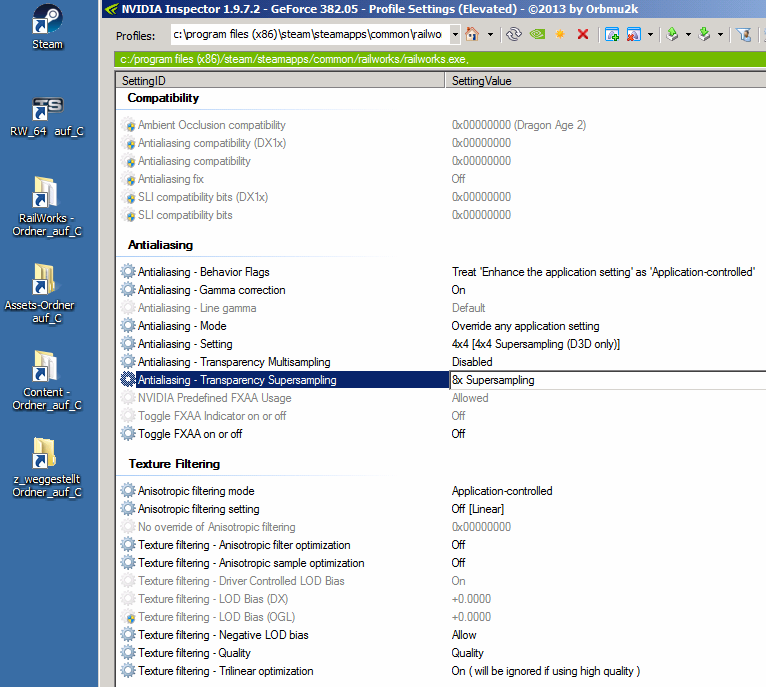Click the green NVIDIA logo icon in the toolbar

click(537, 34)
